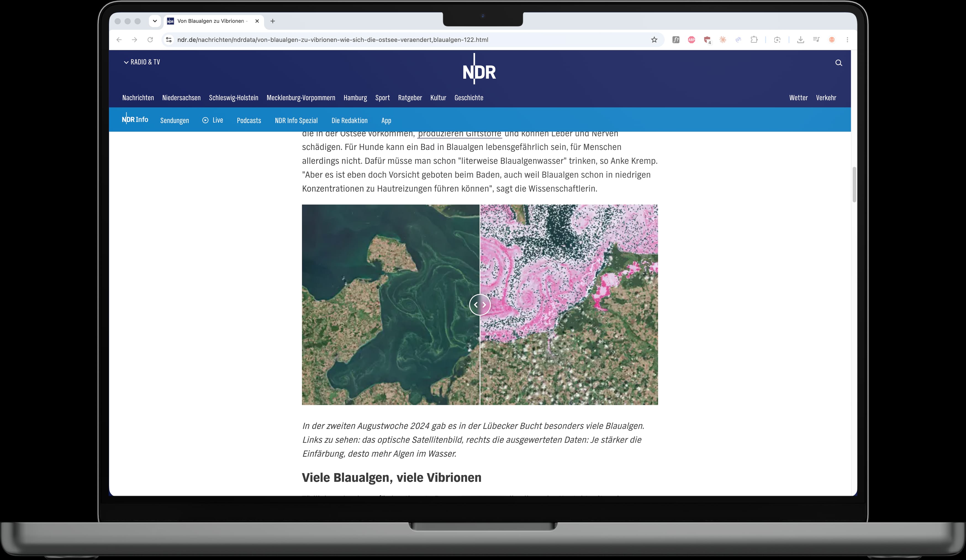Expand the tab search dropdown
966x560 pixels.
point(155,21)
